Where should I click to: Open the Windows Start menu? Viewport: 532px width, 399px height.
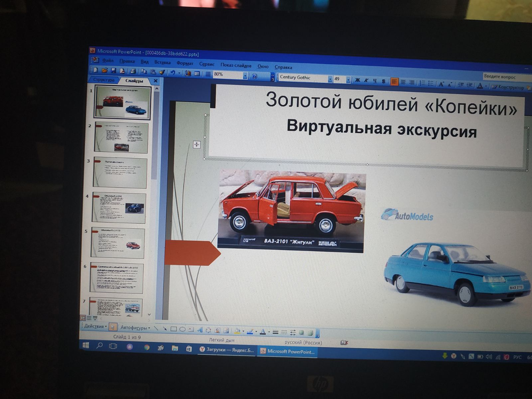coord(85,345)
